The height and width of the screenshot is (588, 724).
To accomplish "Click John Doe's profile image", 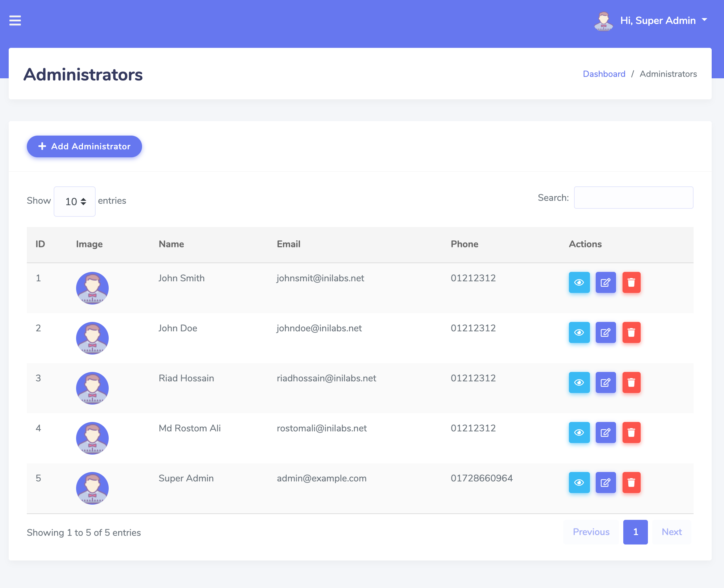I will [x=92, y=338].
